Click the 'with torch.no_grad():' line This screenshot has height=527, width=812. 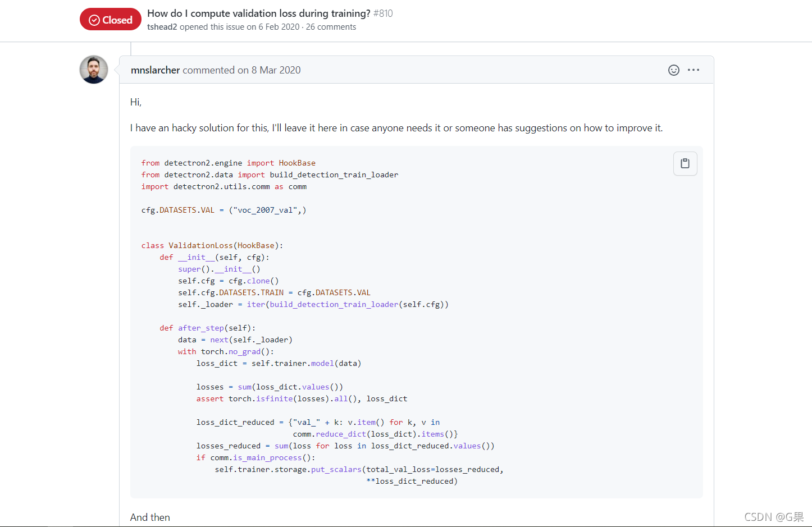[x=226, y=351]
